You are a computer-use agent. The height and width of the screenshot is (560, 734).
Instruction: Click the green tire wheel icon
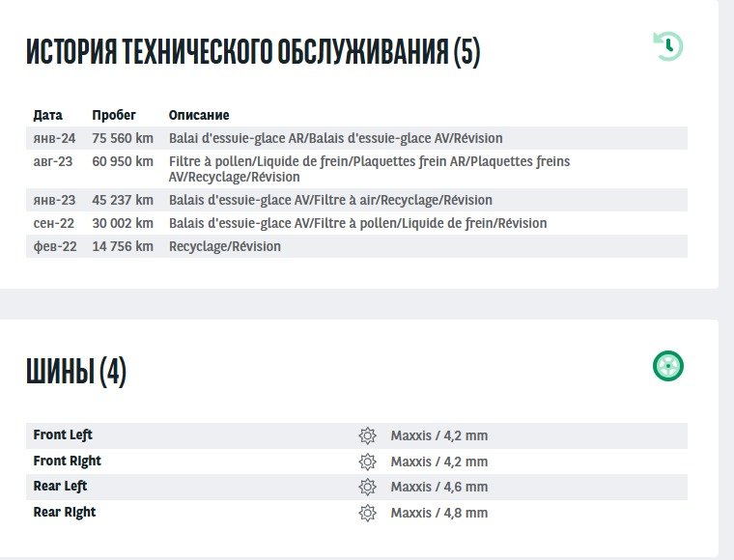[667, 366]
